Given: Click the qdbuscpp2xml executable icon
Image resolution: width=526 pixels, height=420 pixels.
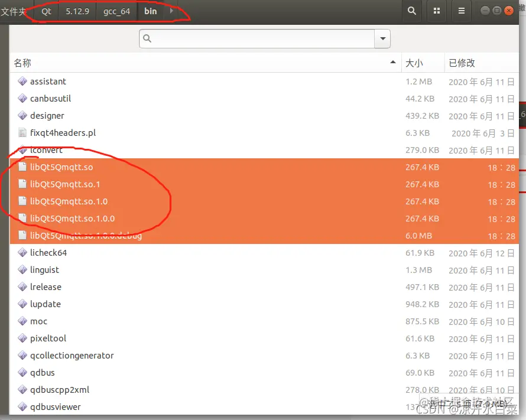Looking at the screenshot, I should (x=22, y=389).
